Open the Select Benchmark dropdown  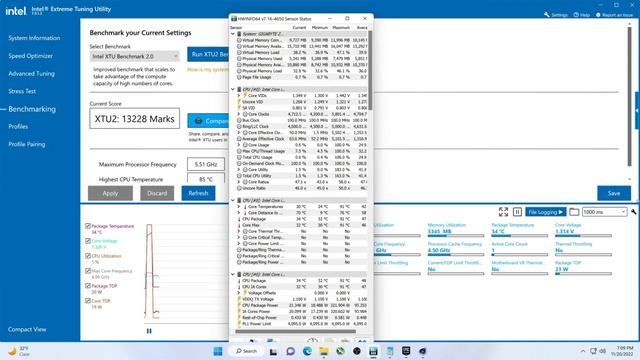pos(135,56)
